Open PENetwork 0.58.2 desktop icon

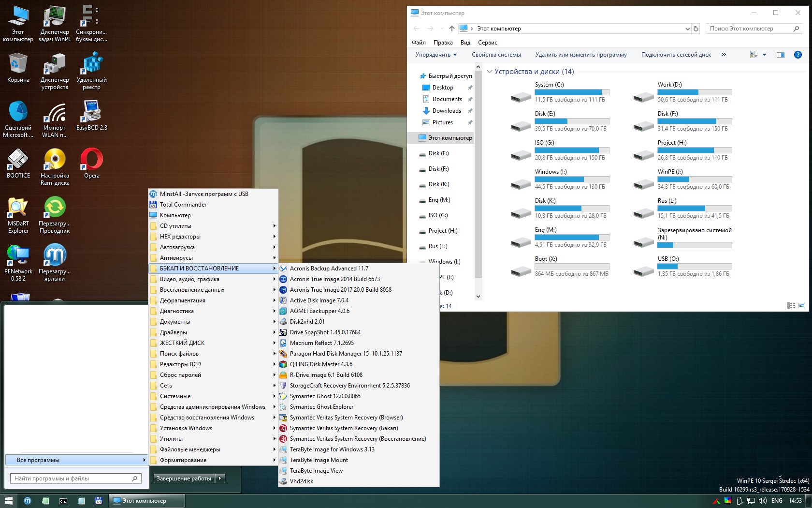(18, 263)
